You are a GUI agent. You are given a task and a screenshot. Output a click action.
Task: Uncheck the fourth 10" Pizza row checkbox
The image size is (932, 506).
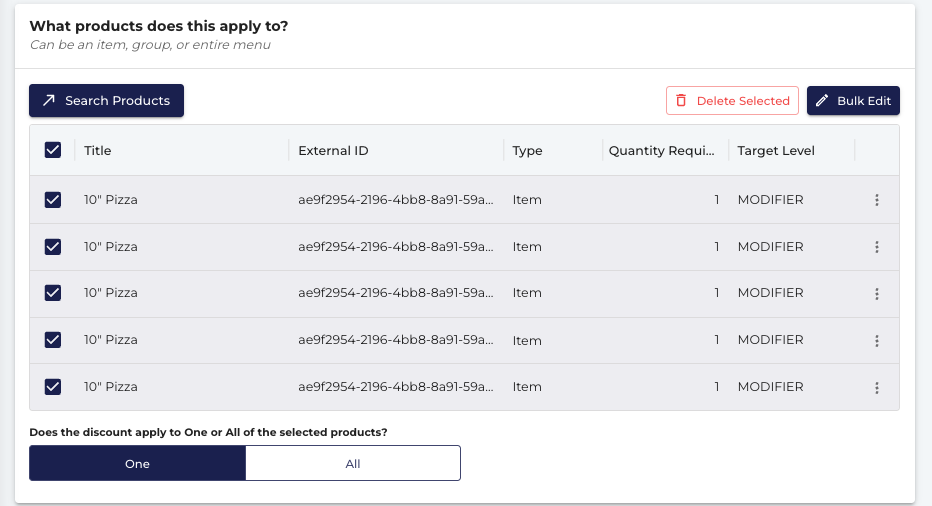tap(53, 340)
